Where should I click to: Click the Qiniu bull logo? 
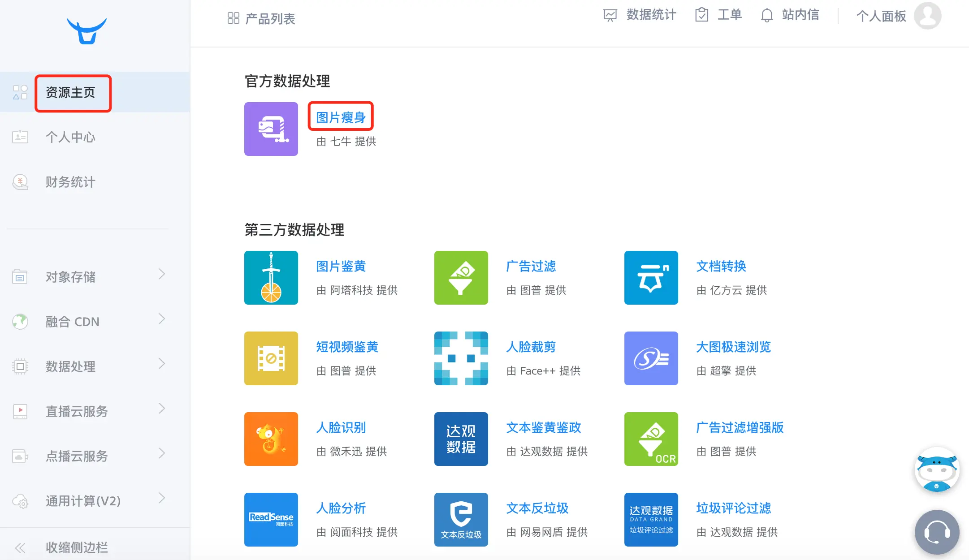pos(87,31)
